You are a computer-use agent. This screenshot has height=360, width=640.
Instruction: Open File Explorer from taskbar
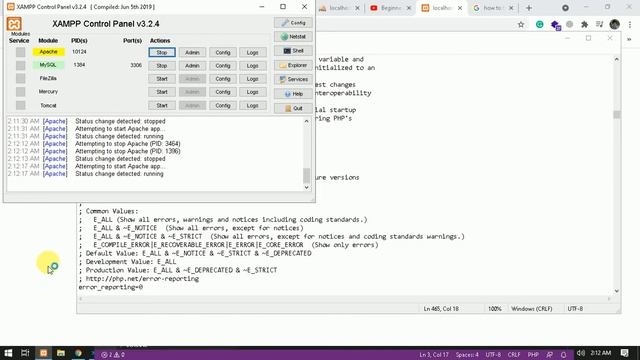point(61,353)
